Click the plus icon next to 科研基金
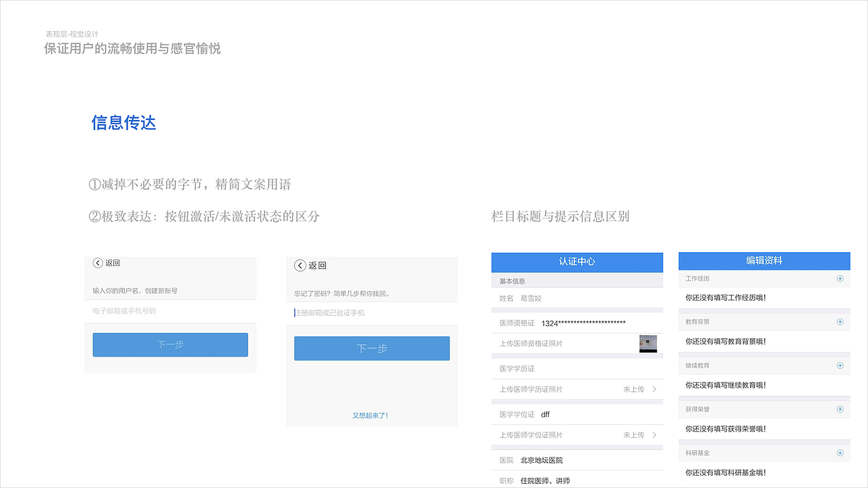Image resolution: width=868 pixels, height=488 pixels. click(x=840, y=452)
